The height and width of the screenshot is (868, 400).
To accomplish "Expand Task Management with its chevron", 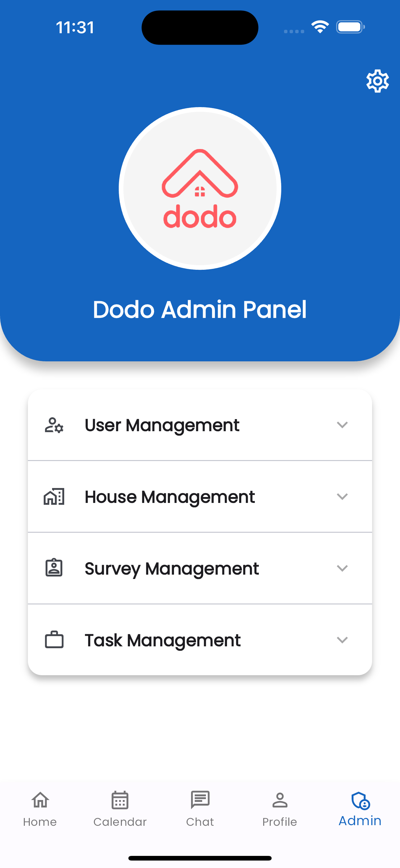I will (x=342, y=640).
